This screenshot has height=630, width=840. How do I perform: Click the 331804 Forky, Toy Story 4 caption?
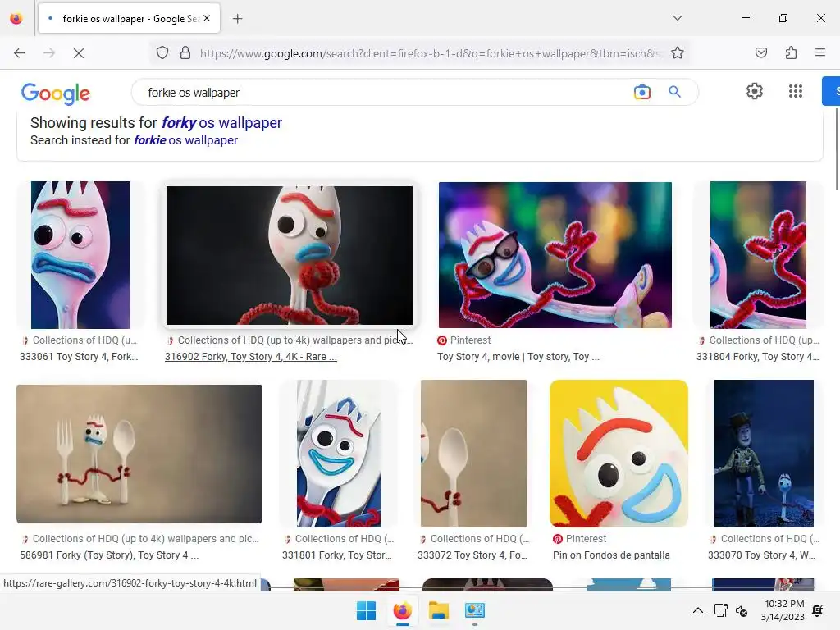coord(757,357)
